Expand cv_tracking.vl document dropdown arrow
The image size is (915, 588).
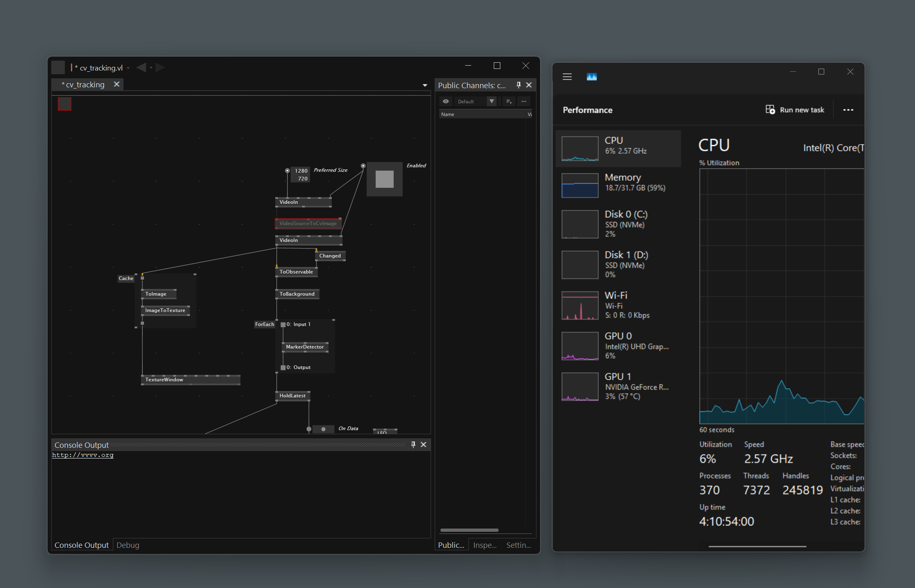click(128, 68)
